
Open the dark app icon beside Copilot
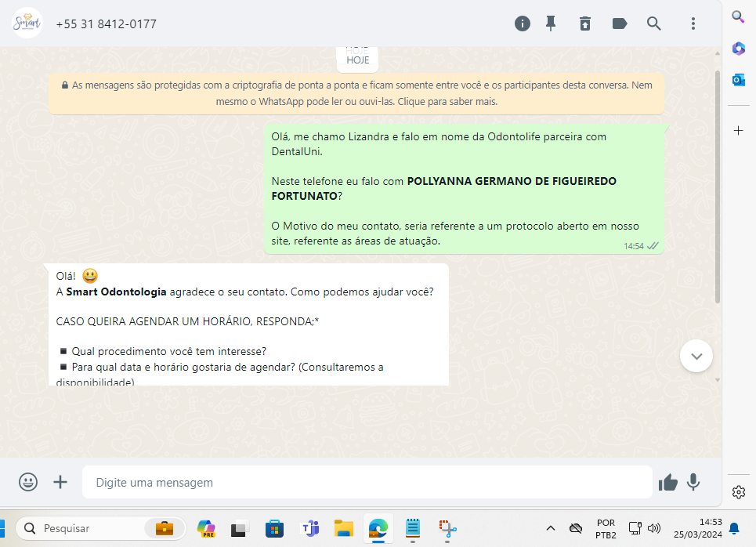[240, 529]
